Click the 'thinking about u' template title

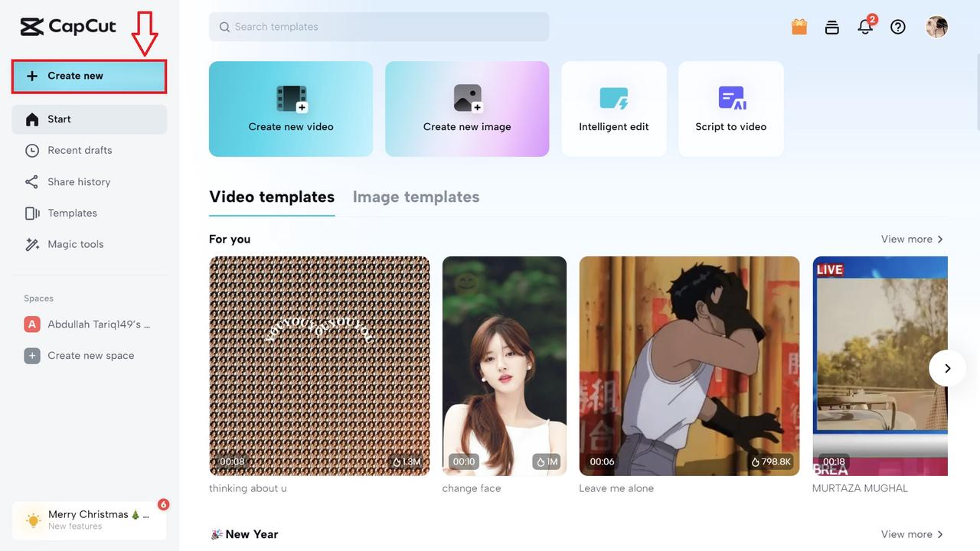pyautogui.click(x=248, y=488)
